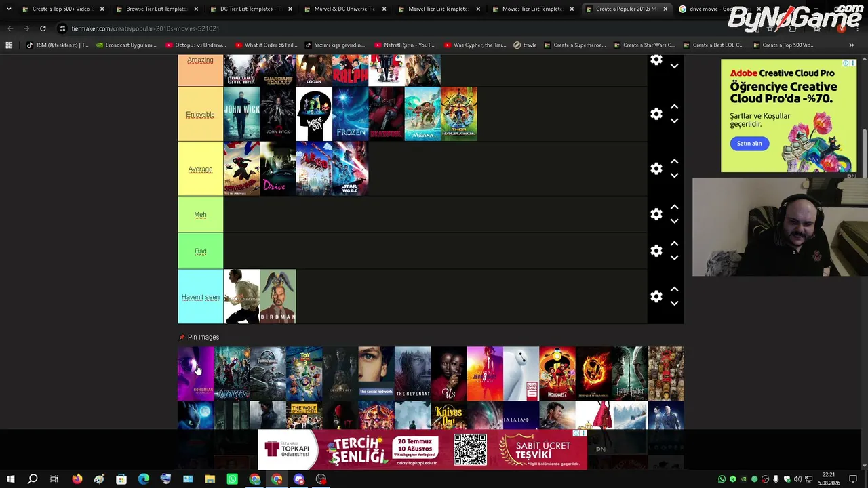This screenshot has height=488, width=868.
Task: Click the Bad tier label
Action: point(200,251)
